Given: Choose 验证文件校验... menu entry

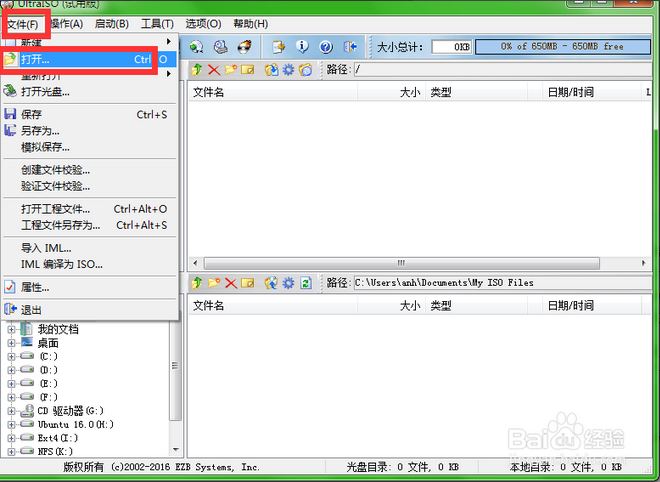Looking at the screenshot, I should coord(89,186).
